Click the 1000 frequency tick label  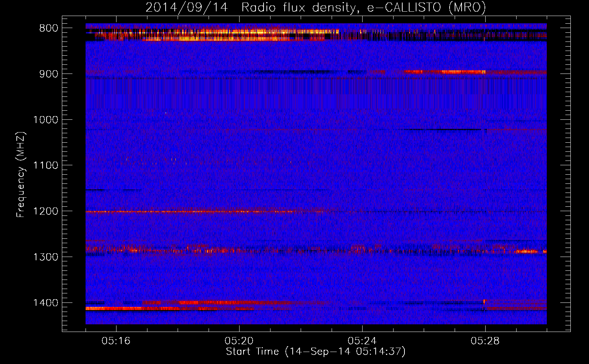click(x=46, y=120)
